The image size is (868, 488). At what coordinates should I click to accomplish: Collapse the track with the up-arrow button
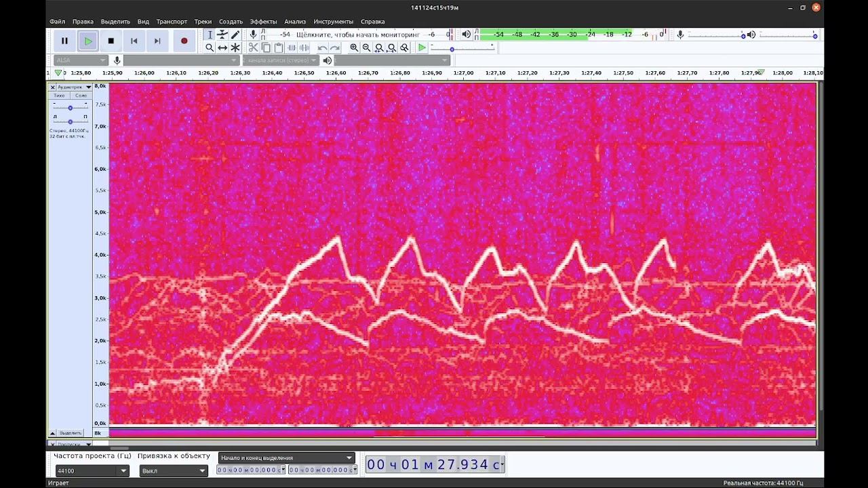pos(52,432)
